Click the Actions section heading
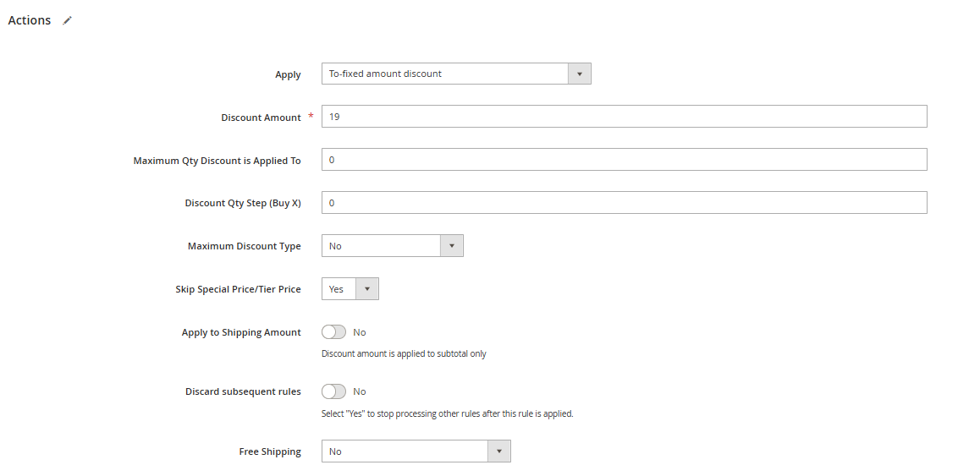The image size is (980, 476). tap(30, 20)
